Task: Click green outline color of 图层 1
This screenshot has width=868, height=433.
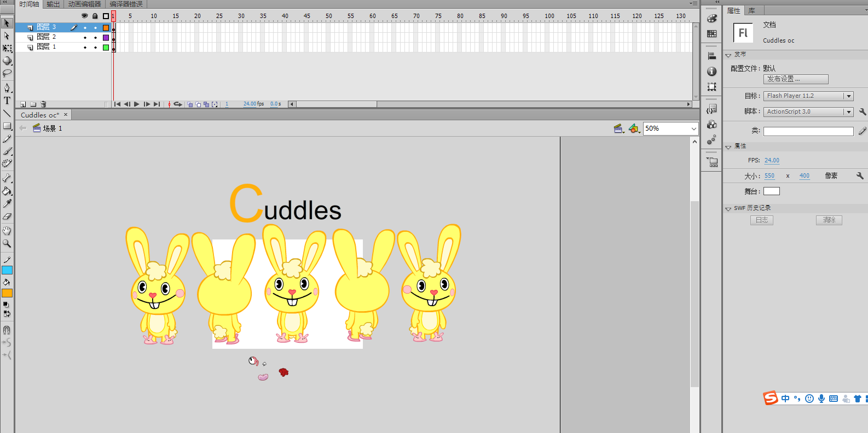Action: (106, 48)
